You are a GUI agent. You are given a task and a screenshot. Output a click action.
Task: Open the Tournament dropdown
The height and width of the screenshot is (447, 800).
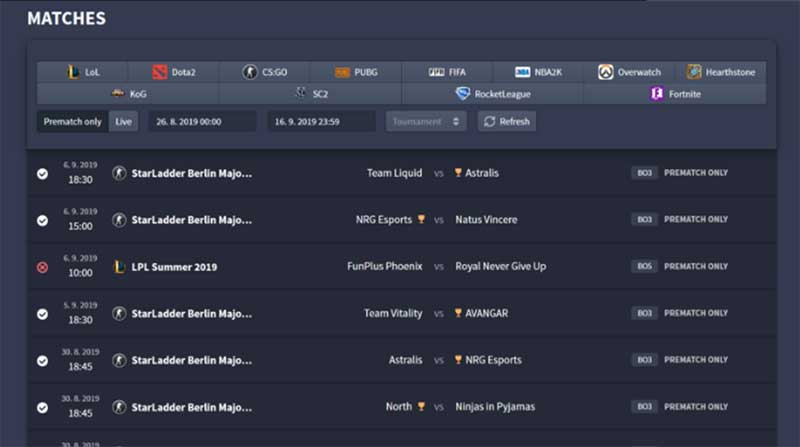click(426, 121)
